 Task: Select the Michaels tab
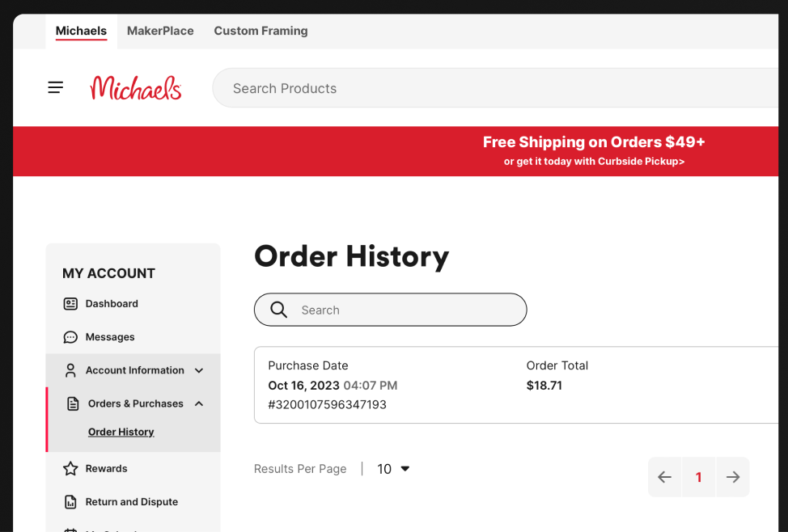81,31
